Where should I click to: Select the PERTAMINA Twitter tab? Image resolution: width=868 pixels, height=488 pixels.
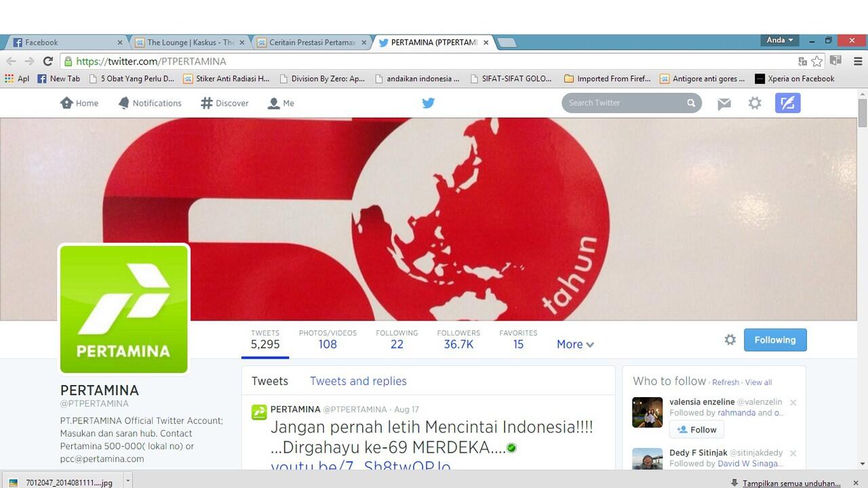tap(433, 42)
